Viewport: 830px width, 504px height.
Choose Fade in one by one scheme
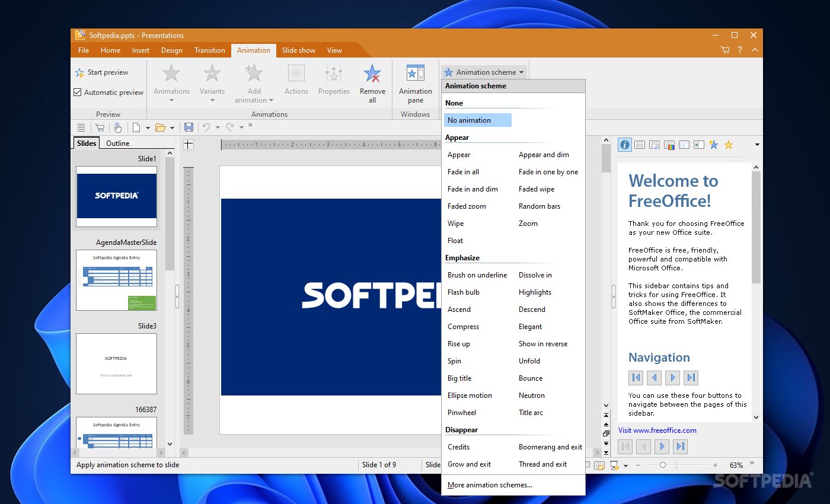[x=548, y=172]
